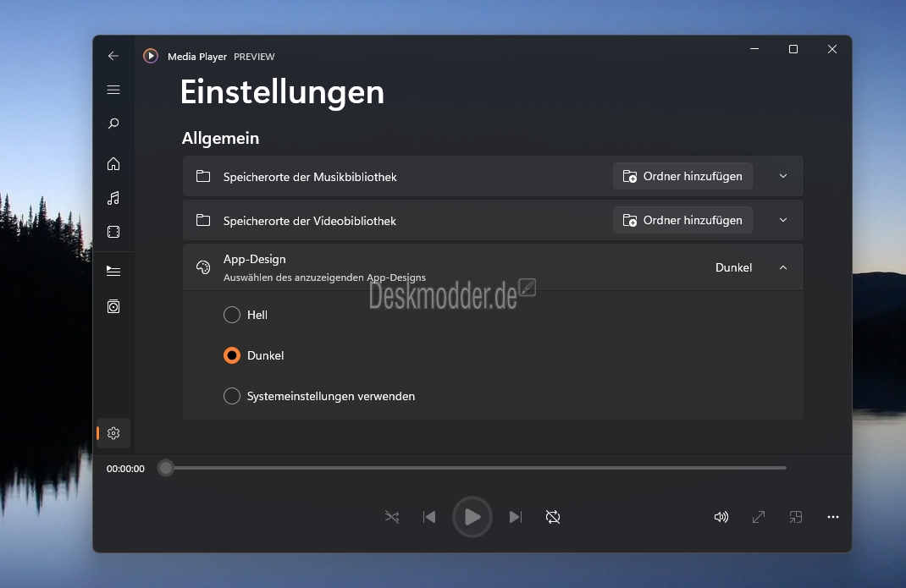Select Systemeinstellungen verwenden option
The height and width of the screenshot is (588, 906).
pos(232,396)
